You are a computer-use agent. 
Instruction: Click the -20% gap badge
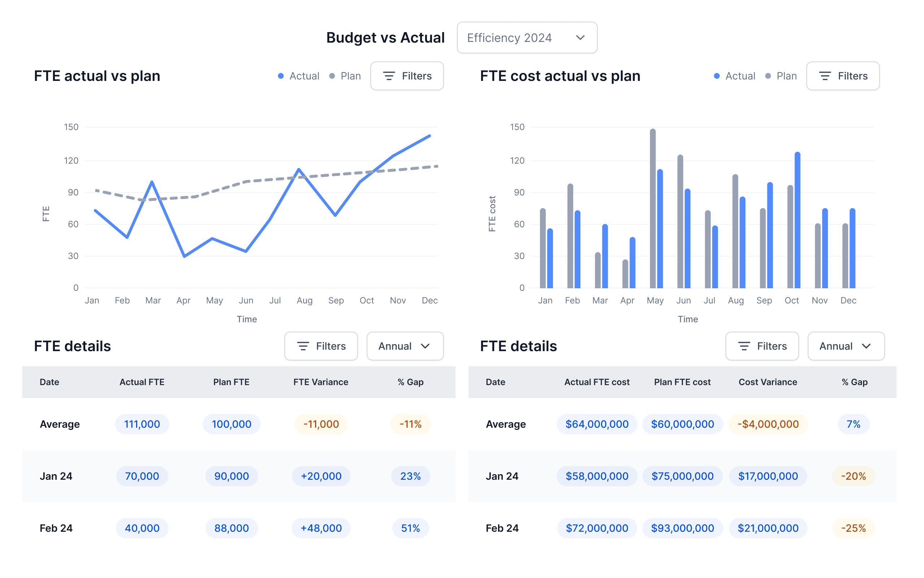(853, 476)
